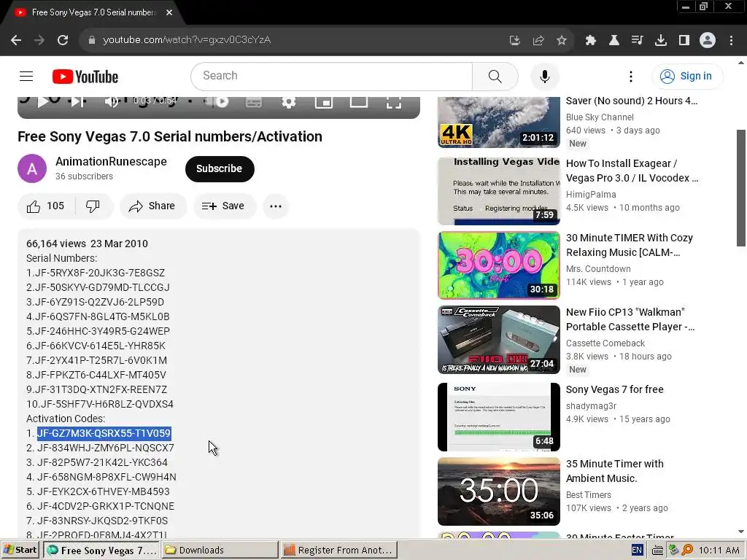
Task: Enter full screen in video player
Action: 393,102
